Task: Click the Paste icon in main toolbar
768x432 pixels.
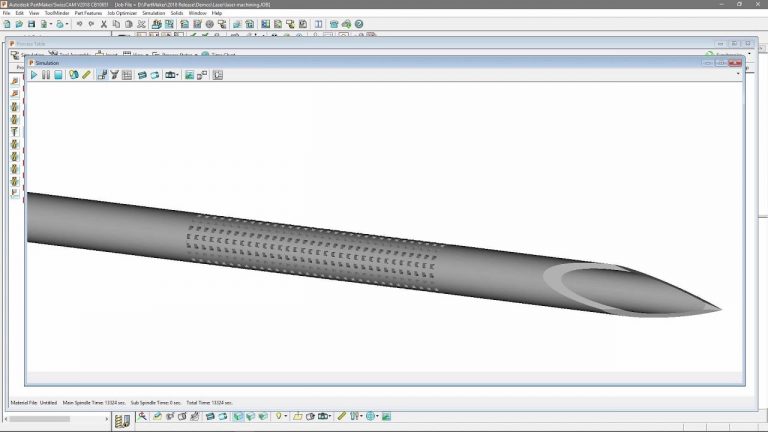Action: point(128,24)
